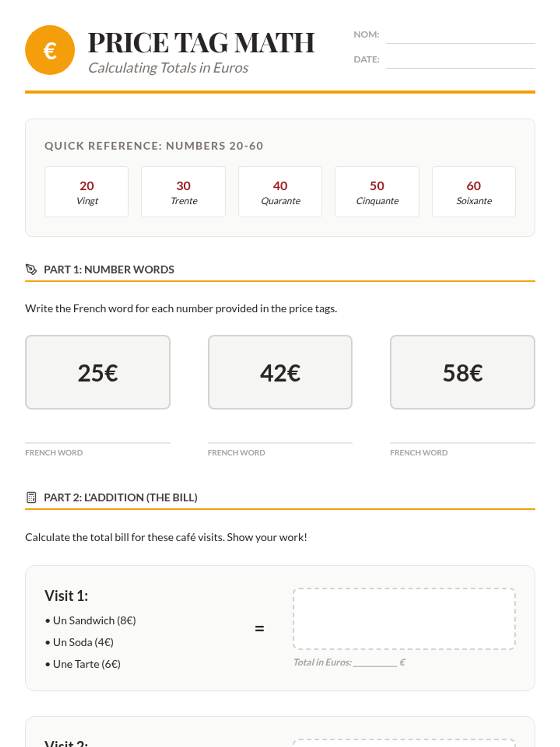Click the orange euro logo icon
Screen dimensions: 560x747
[x=50, y=50]
